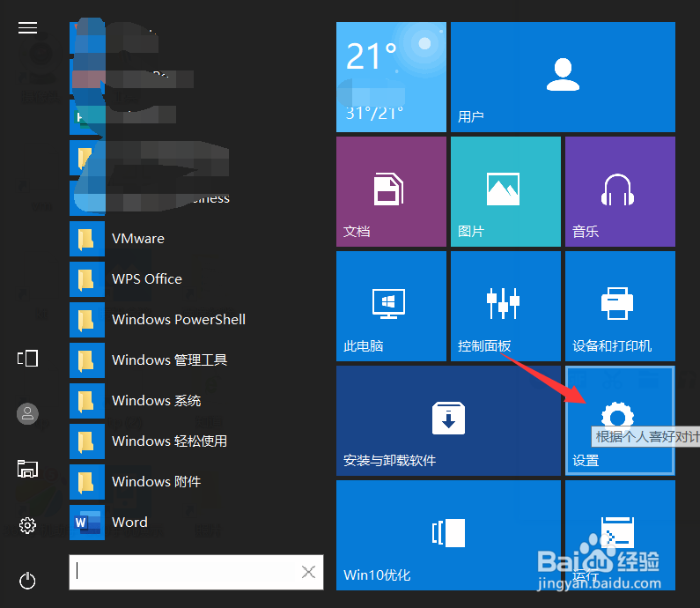The height and width of the screenshot is (608, 700).
Task: Open the 运行 run tile
Action: coord(620,535)
